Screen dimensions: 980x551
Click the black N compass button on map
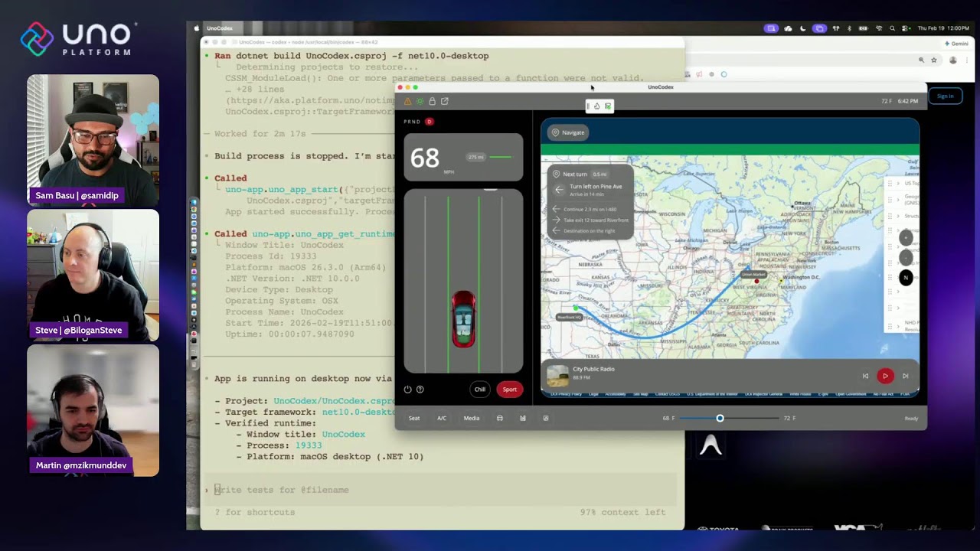(906, 278)
